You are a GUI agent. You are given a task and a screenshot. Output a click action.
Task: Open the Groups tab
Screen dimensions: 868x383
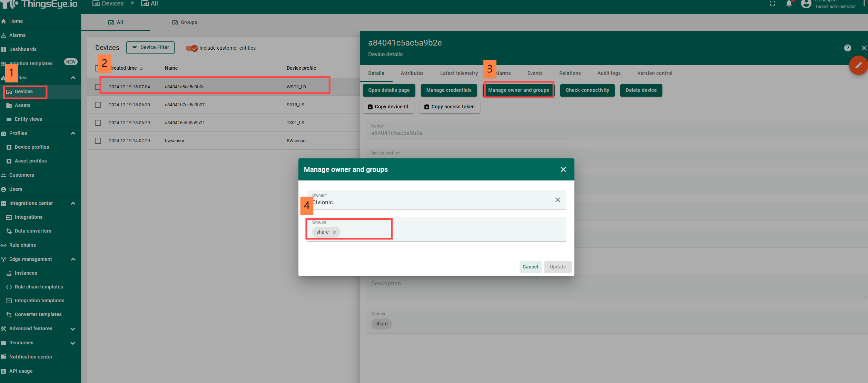[x=185, y=22]
